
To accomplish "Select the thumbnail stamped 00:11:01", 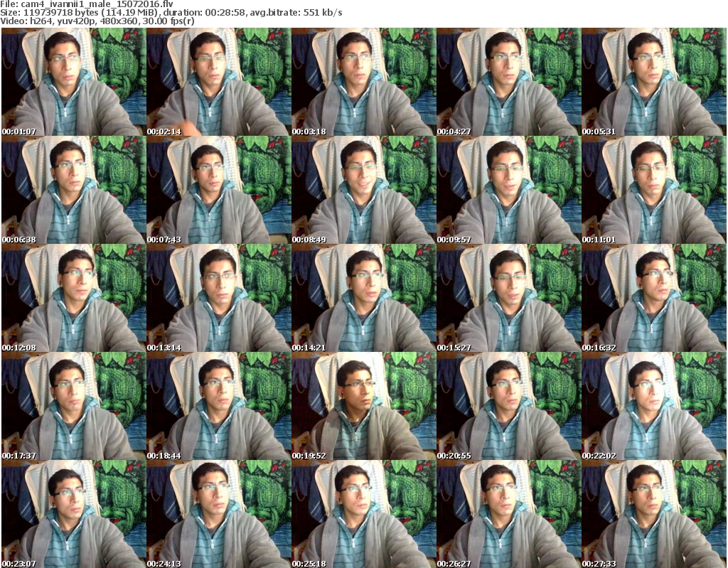I will pos(654,190).
